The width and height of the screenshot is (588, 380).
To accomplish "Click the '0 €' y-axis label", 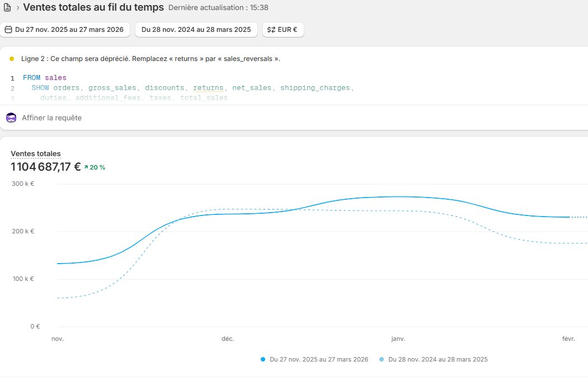I will pyautogui.click(x=35, y=326).
